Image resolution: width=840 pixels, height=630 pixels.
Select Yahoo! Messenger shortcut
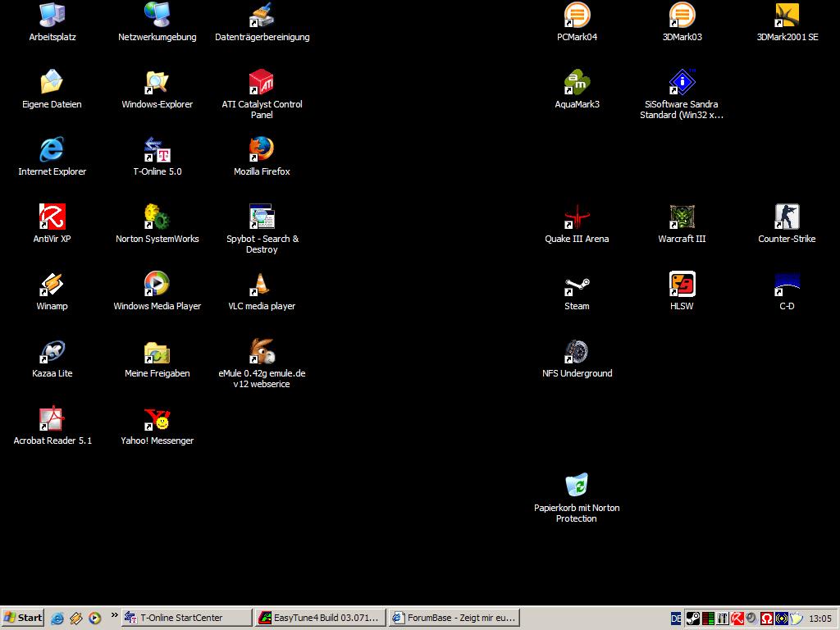[x=157, y=426]
